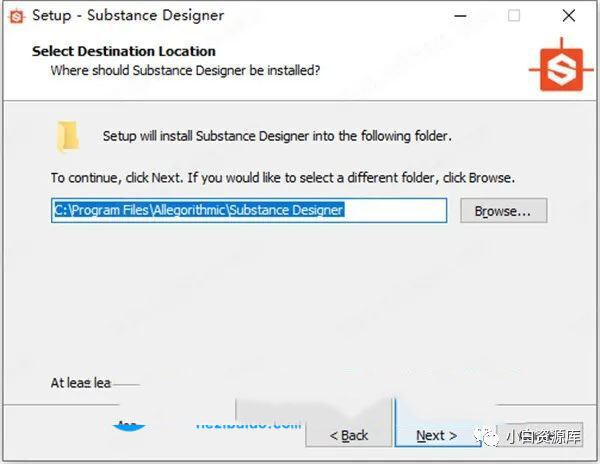
Task: Go to the next step with Next >
Action: point(436,435)
